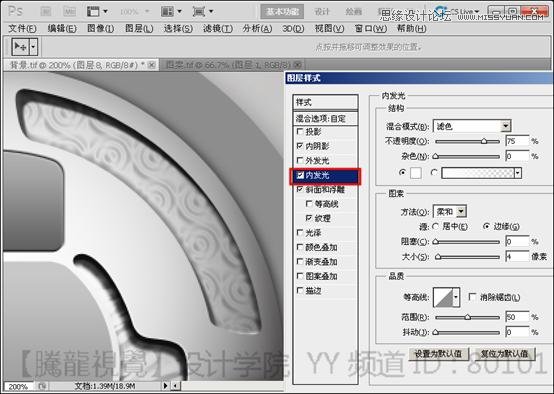
Task: Select the 居中 source radio button
Action: (436, 226)
